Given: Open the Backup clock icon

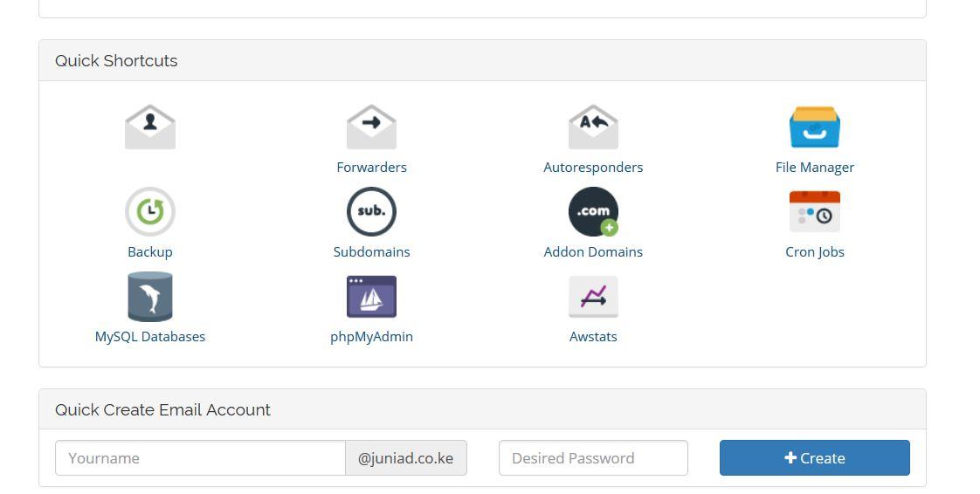Looking at the screenshot, I should (150, 212).
